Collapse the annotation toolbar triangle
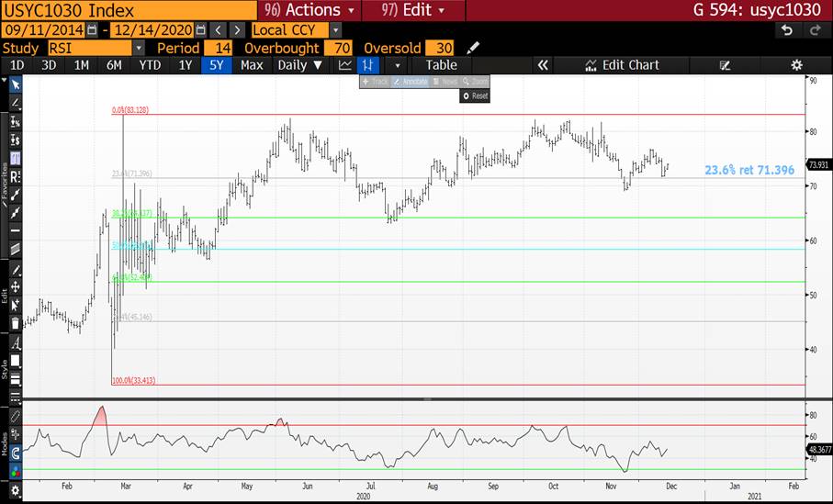The height and width of the screenshot is (504, 833). [x=5, y=81]
